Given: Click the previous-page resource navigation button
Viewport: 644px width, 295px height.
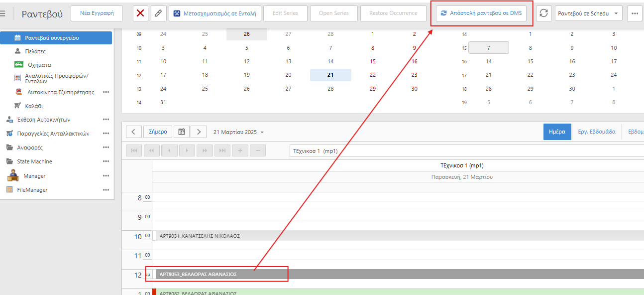Looking at the screenshot, I should click(x=152, y=150).
